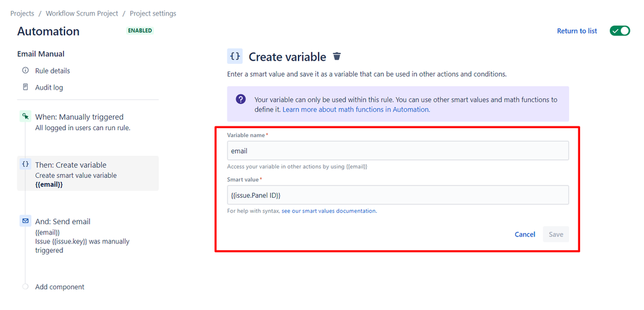Click the Send email envelope icon

[x=26, y=221]
